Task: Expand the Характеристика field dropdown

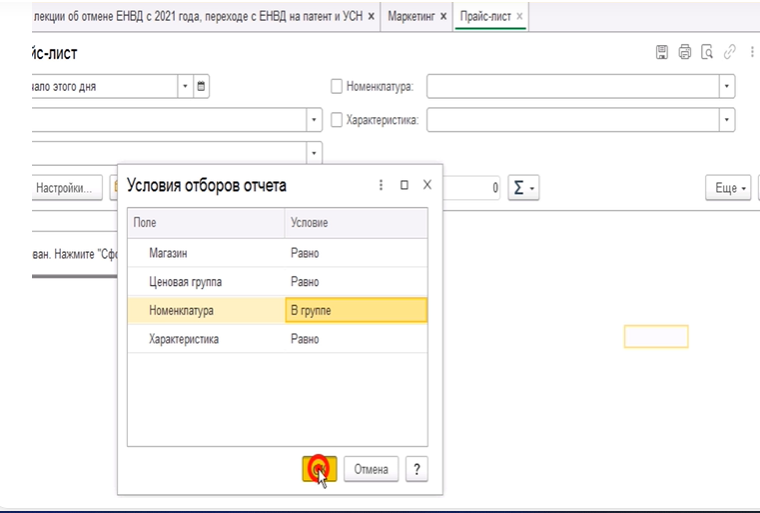Action: 727,120
